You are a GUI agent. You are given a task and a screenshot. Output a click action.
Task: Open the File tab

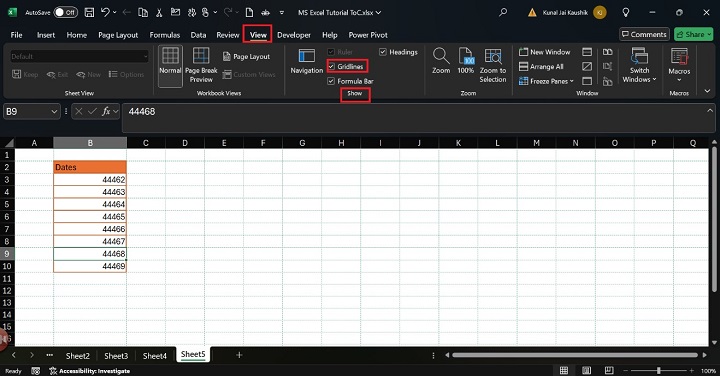[17, 35]
